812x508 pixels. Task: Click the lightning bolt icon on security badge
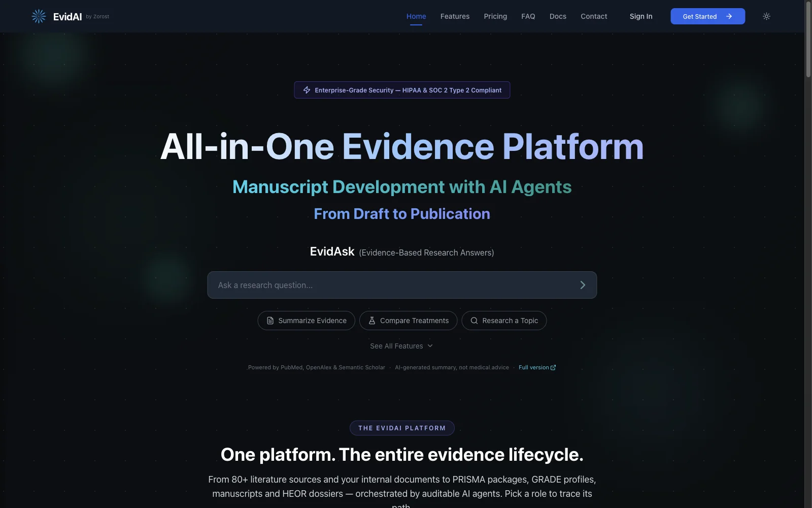(307, 90)
